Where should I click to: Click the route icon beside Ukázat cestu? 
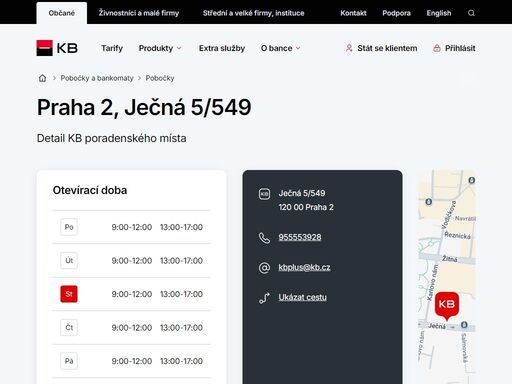tap(264, 298)
